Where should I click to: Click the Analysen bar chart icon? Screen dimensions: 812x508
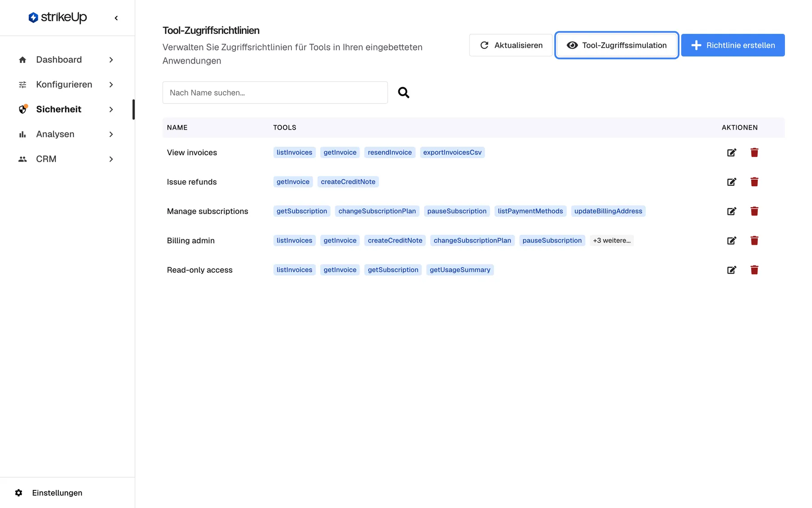(23, 134)
